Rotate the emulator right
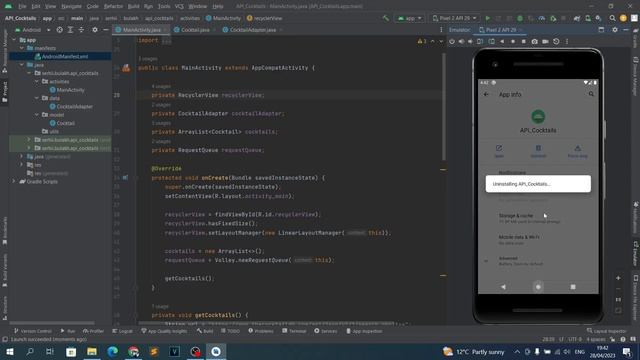640x360 pixels. pos(491,42)
